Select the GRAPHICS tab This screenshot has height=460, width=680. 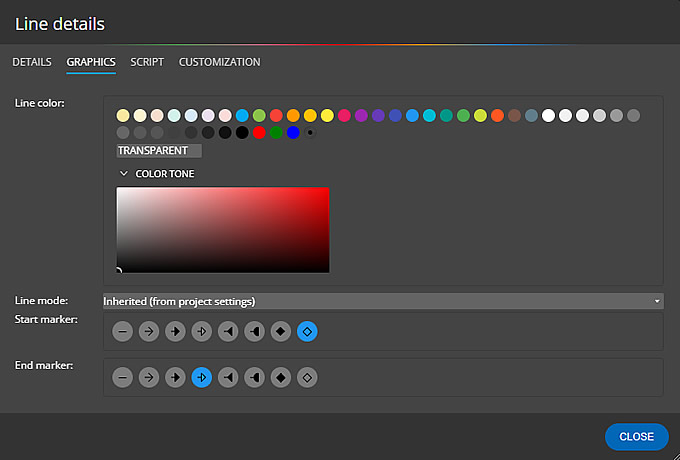pos(91,62)
